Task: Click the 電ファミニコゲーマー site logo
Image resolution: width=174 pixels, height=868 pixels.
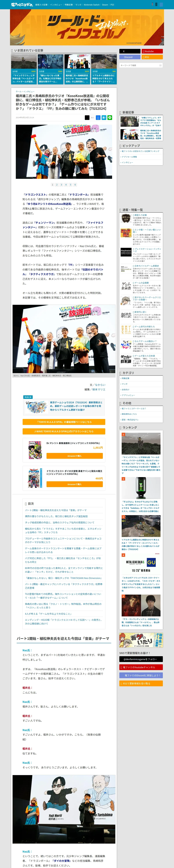Action: point(22,5)
